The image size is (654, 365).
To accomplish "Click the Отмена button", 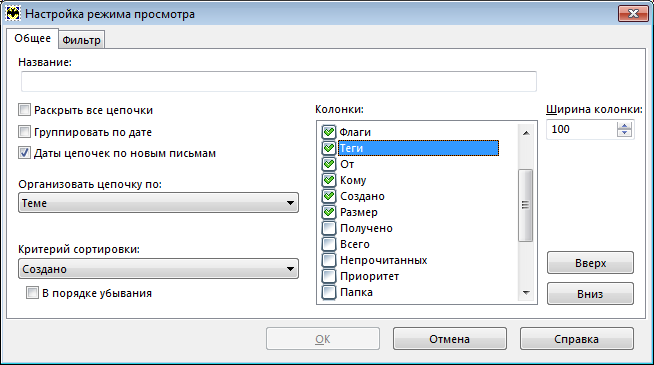I will 450,339.
